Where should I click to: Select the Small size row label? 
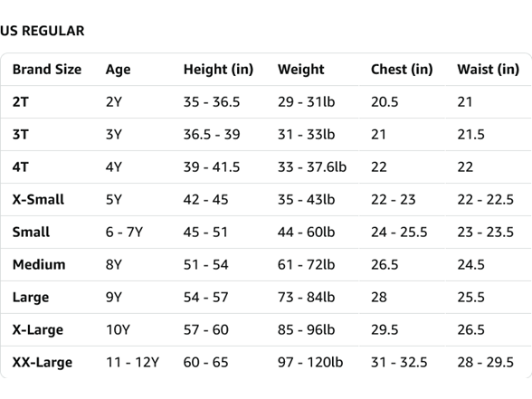[31, 232]
